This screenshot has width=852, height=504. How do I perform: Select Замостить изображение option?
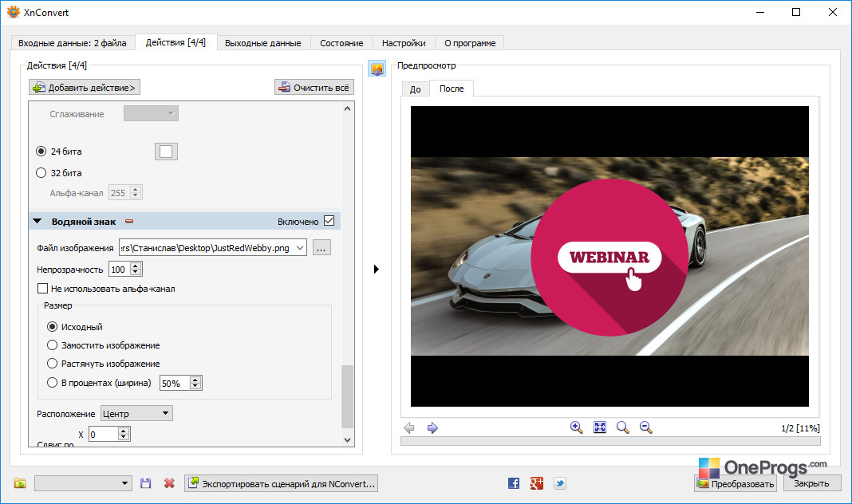(x=52, y=345)
